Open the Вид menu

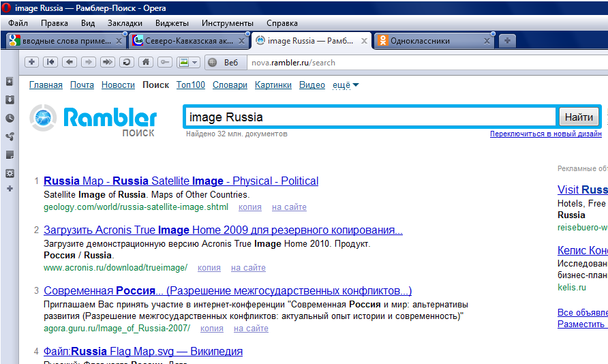pyautogui.click(x=88, y=23)
